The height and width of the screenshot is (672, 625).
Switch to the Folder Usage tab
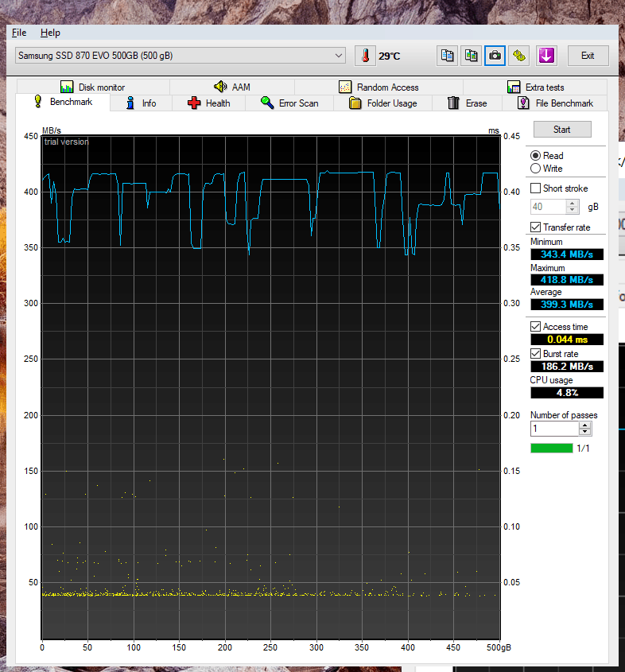(383, 103)
